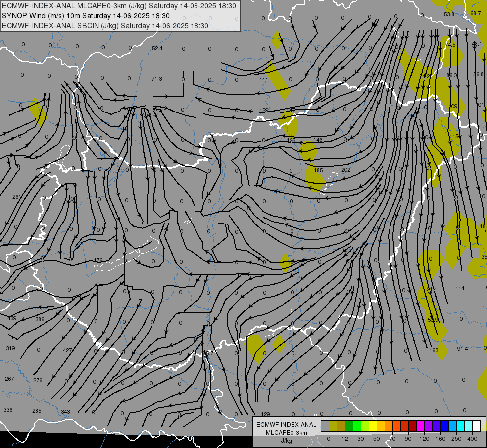The width and height of the screenshot is (487, 448).
Task: Click the map value 68.7
Action: click(x=476, y=13)
